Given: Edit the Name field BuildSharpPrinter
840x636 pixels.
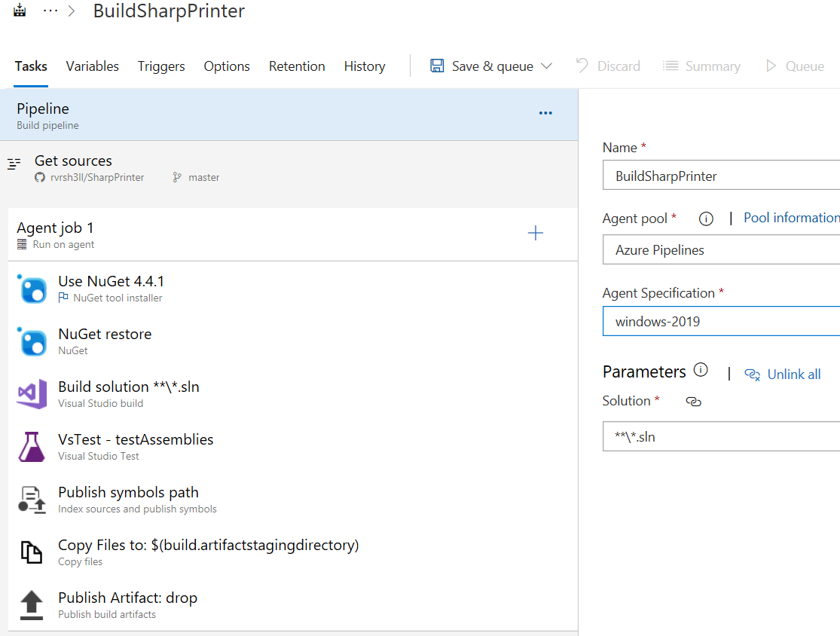Looking at the screenshot, I should click(x=721, y=176).
